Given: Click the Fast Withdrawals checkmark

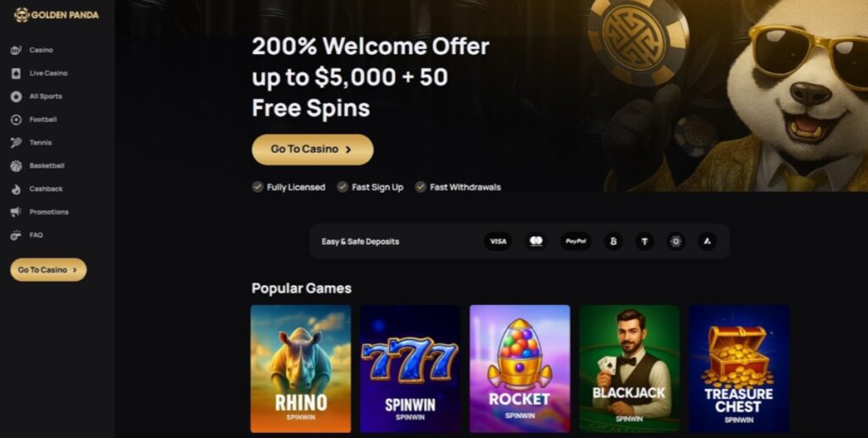Looking at the screenshot, I should (x=420, y=186).
